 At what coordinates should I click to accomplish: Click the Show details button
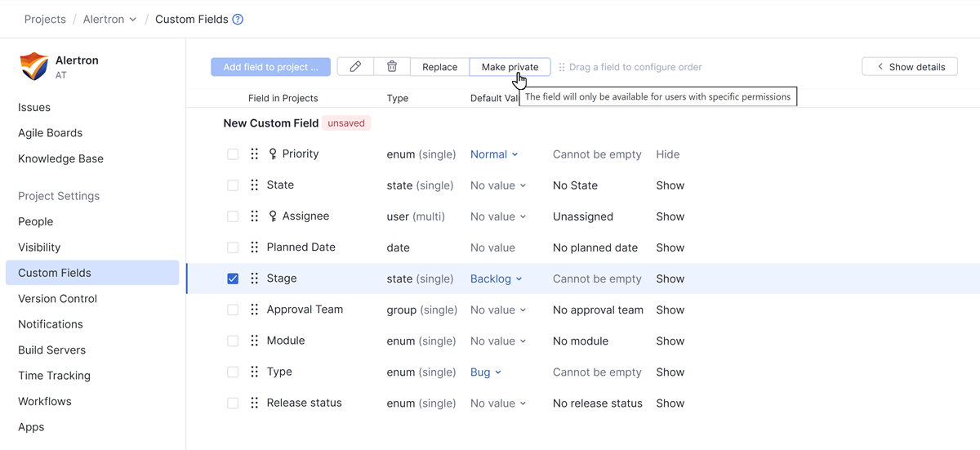tap(910, 67)
